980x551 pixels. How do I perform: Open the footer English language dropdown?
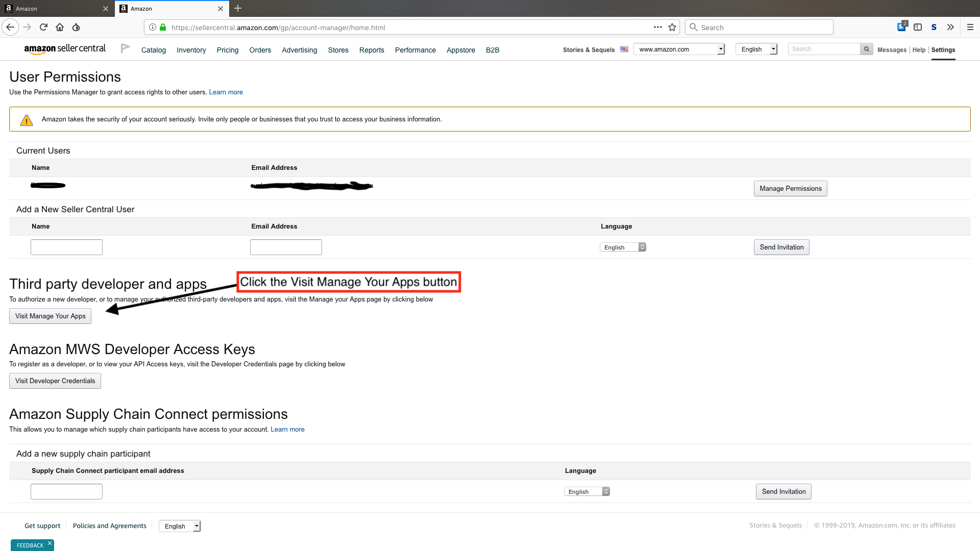point(180,527)
